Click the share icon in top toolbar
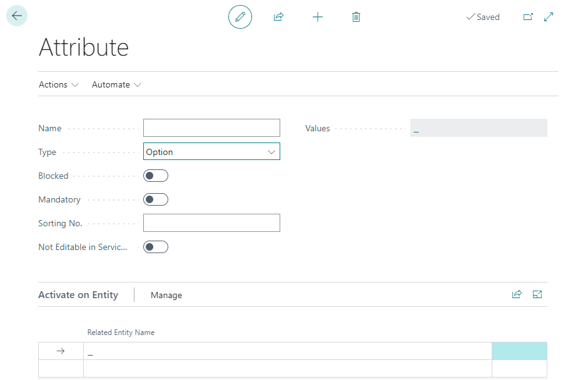Image resolution: width=588 pixels, height=380 pixels. (x=278, y=17)
